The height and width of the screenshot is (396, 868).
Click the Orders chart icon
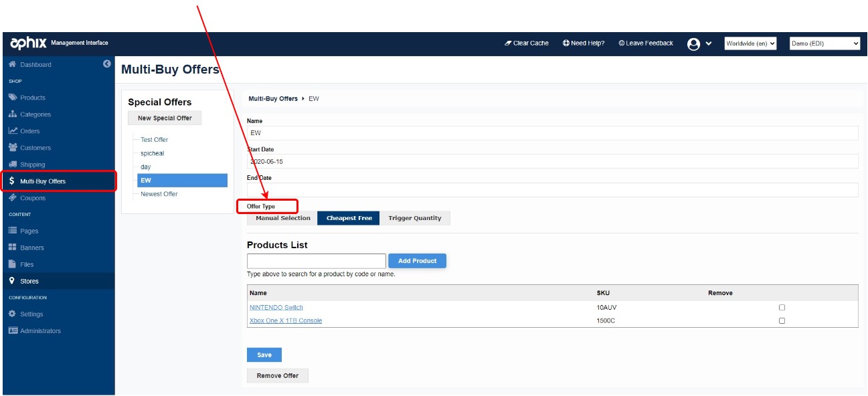pyautogui.click(x=13, y=131)
